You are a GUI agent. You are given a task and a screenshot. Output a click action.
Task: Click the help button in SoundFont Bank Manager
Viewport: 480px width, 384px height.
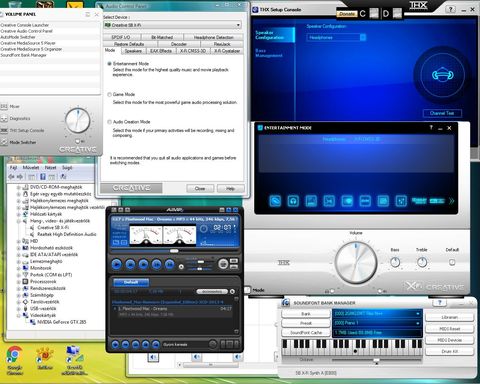[x=440, y=303]
